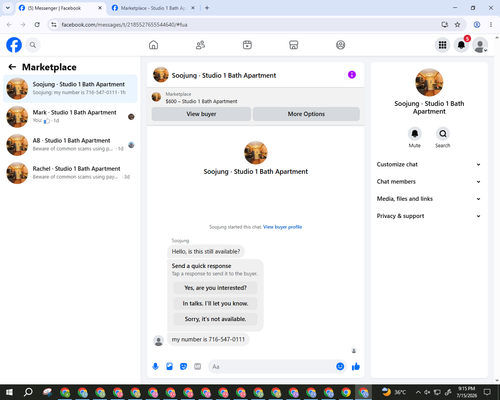Open the GIF picker icon

(198, 367)
